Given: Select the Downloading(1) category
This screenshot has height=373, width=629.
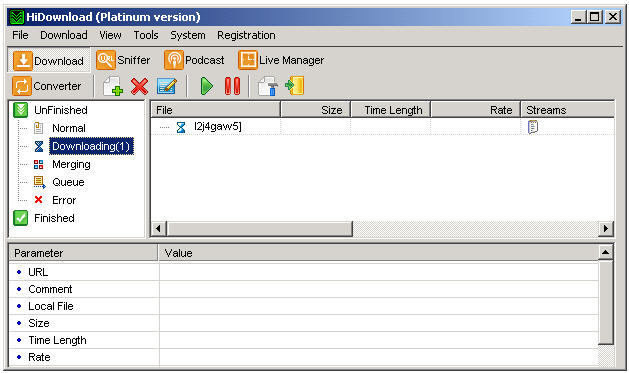Looking at the screenshot, I should (91, 146).
